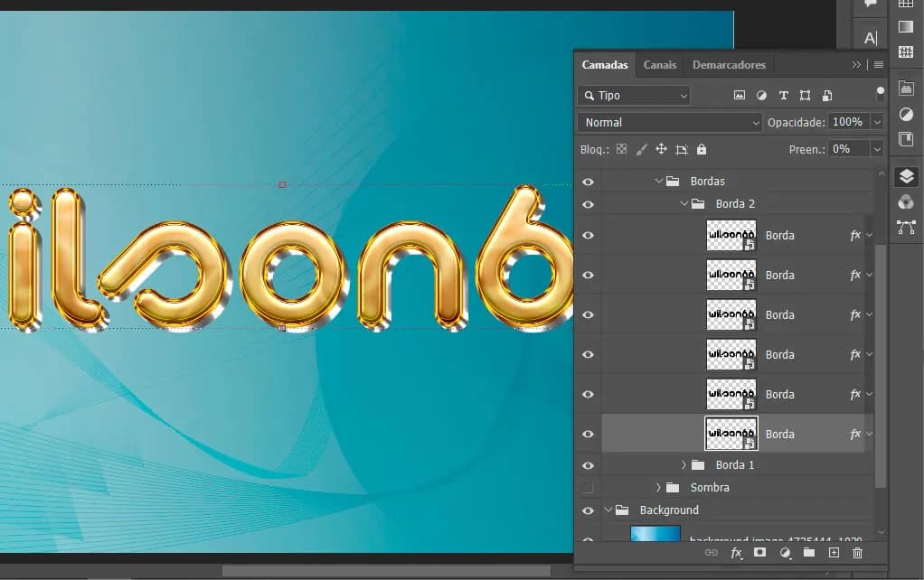Open the blend mode dropdown

(x=668, y=122)
